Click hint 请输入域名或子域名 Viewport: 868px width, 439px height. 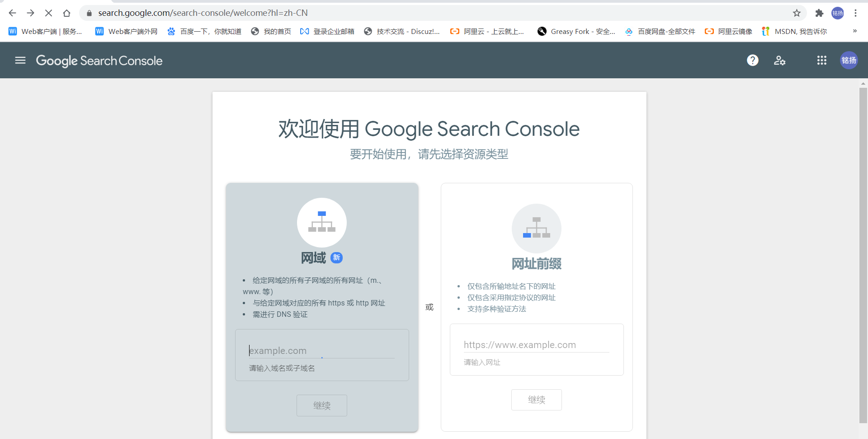282,368
